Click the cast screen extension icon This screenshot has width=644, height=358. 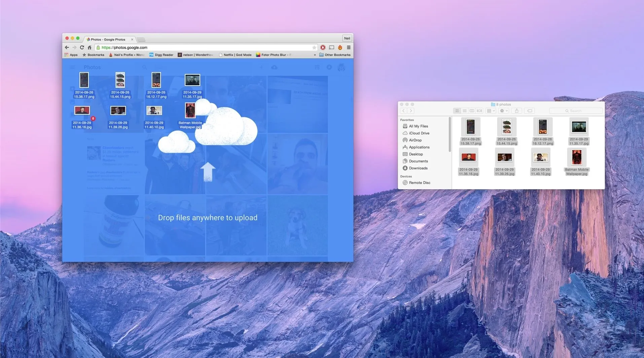pyautogui.click(x=331, y=47)
